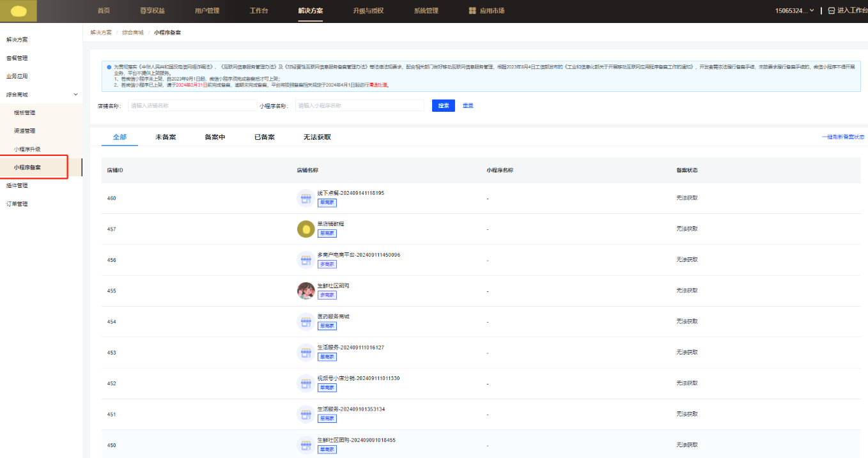
Task: Click 一键刷新备案状态 link
Action: click(842, 137)
